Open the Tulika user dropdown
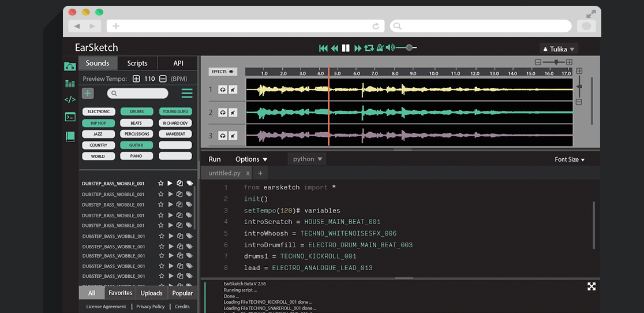This screenshot has height=313, width=644. pos(559,49)
